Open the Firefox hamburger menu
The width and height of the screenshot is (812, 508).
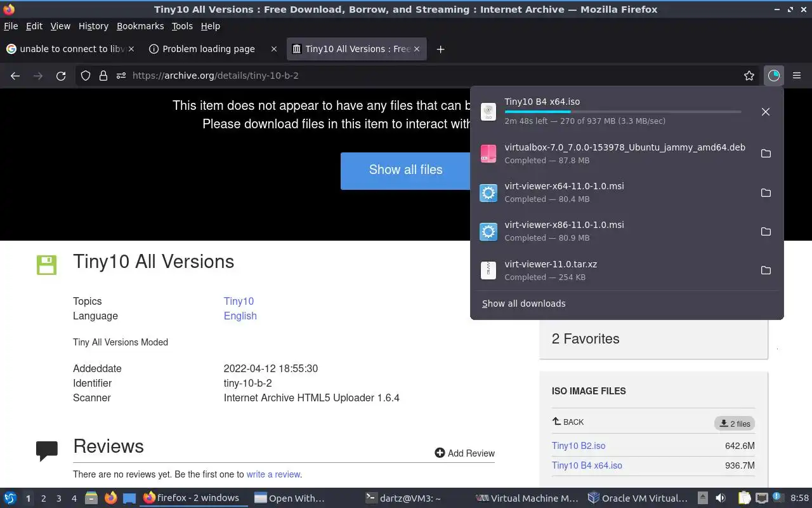pyautogui.click(x=797, y=76)
